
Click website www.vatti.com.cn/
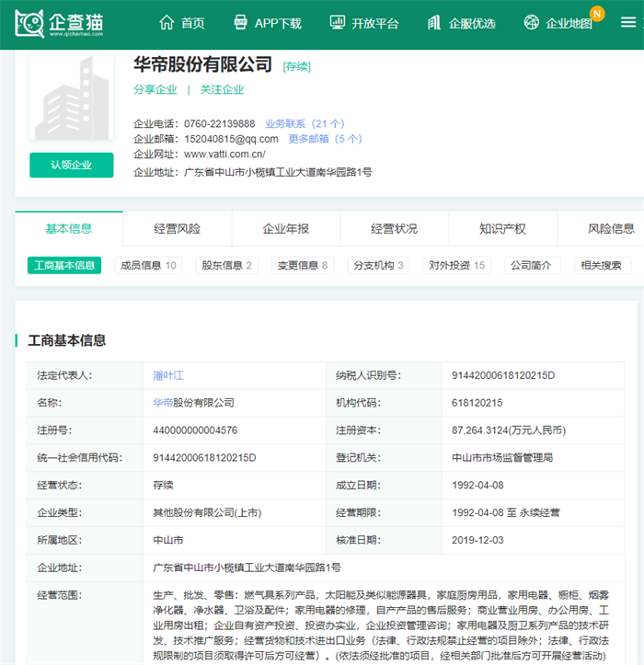coord(224,155)
